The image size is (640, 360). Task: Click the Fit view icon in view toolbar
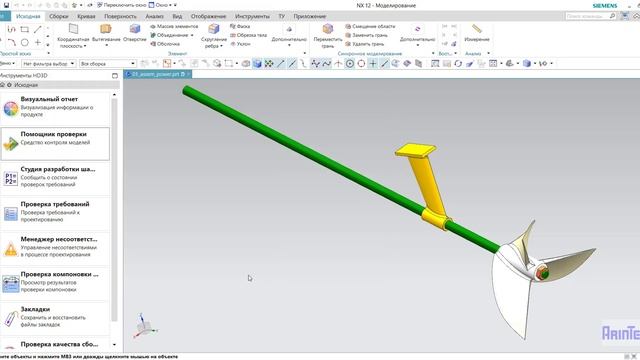tap(435, 64)
